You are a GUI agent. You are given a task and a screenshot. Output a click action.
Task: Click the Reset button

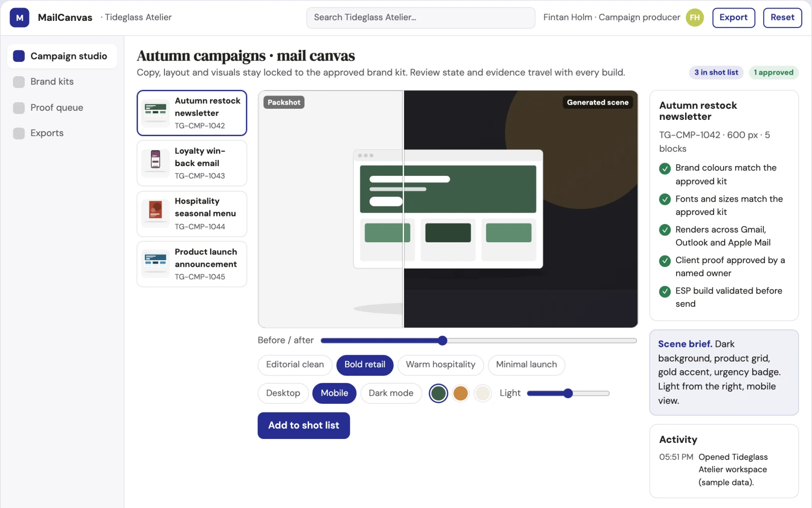coord(783,18)
